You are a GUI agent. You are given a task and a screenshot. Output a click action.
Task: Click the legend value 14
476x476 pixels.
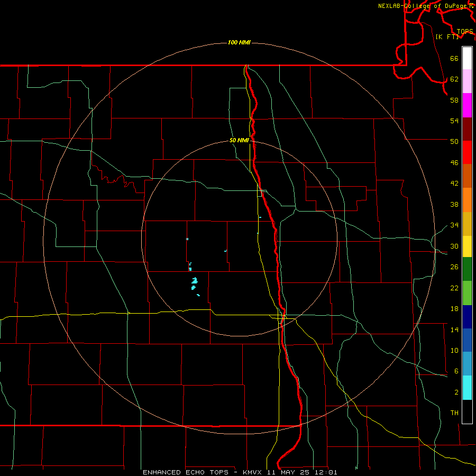[454, 329]
